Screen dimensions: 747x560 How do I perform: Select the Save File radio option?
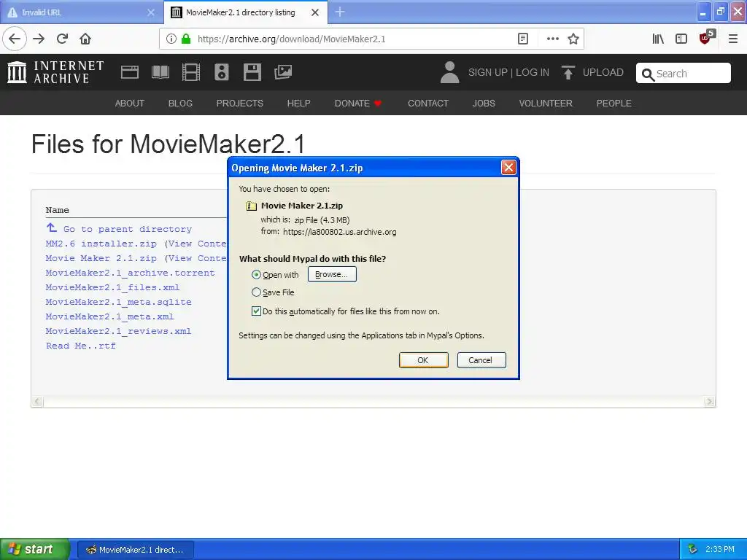point(256,292)
